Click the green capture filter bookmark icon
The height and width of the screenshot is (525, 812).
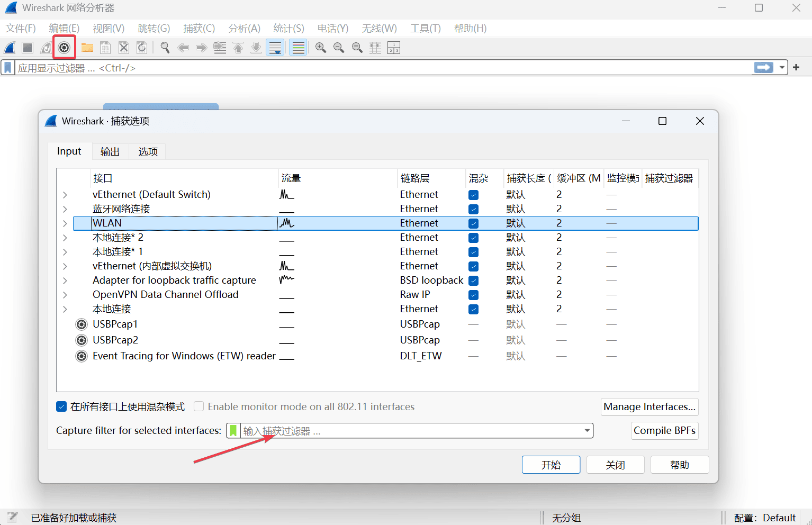tap(233, 431)
